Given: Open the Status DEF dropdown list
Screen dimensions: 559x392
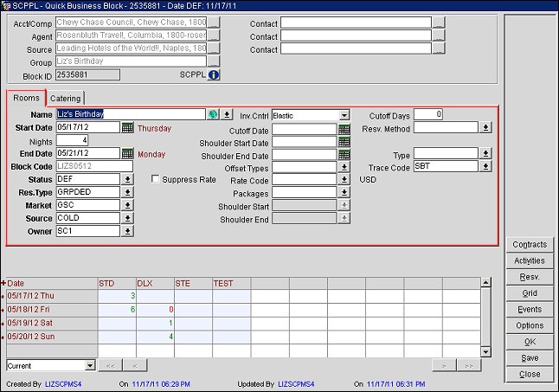Looking at the screenshot, I should 127,179.
